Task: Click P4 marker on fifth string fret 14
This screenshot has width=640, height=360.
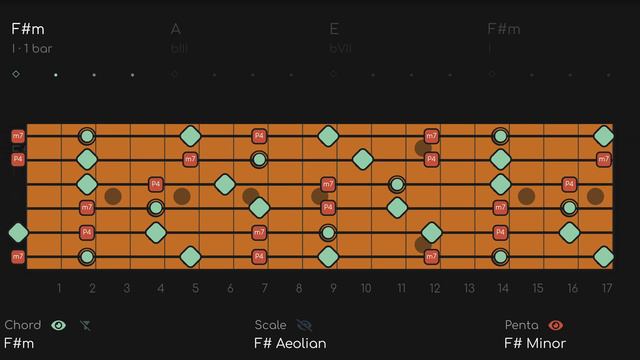Action: 500,233
